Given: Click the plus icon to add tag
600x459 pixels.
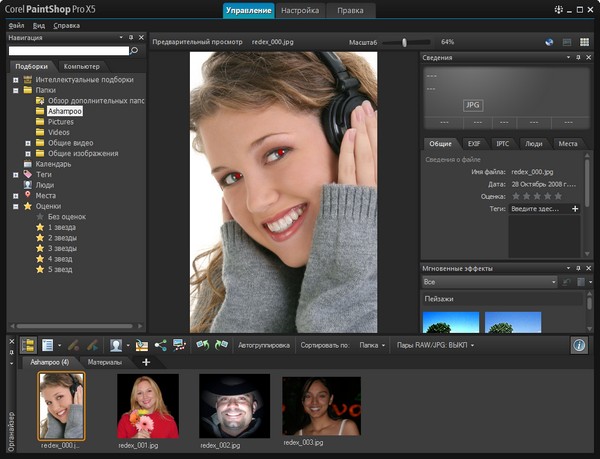Looking at the screenshot, I should coord(575,209).
